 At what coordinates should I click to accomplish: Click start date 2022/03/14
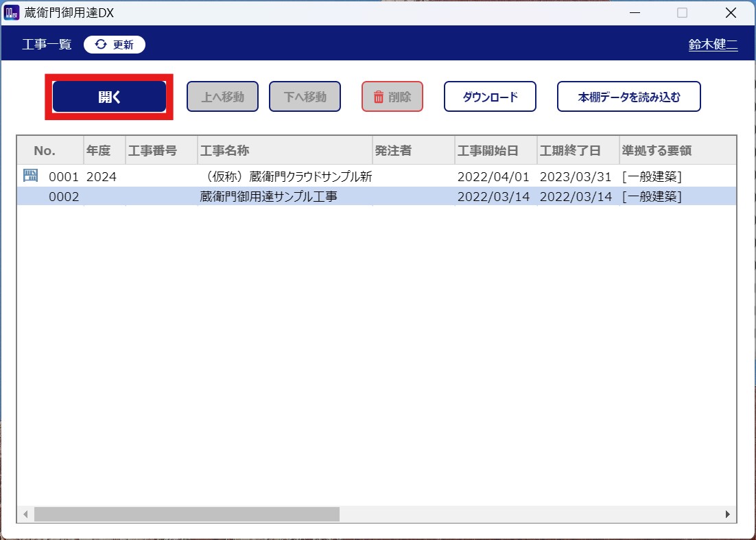pos(493,197)
